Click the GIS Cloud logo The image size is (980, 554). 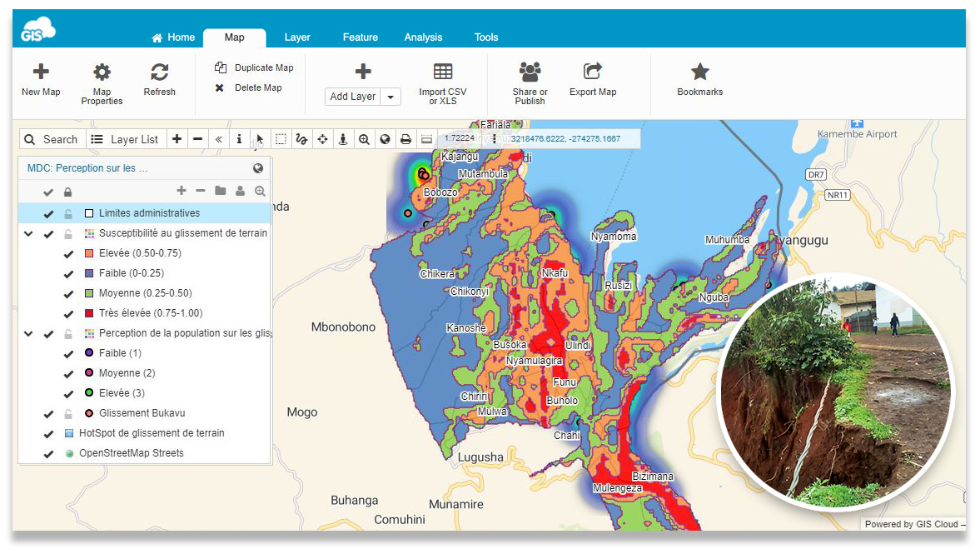pos(37,29)
